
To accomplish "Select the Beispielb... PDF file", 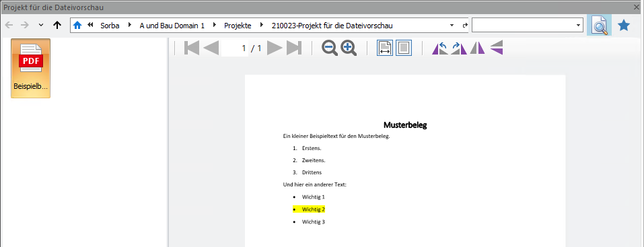I will pos(30,68).
